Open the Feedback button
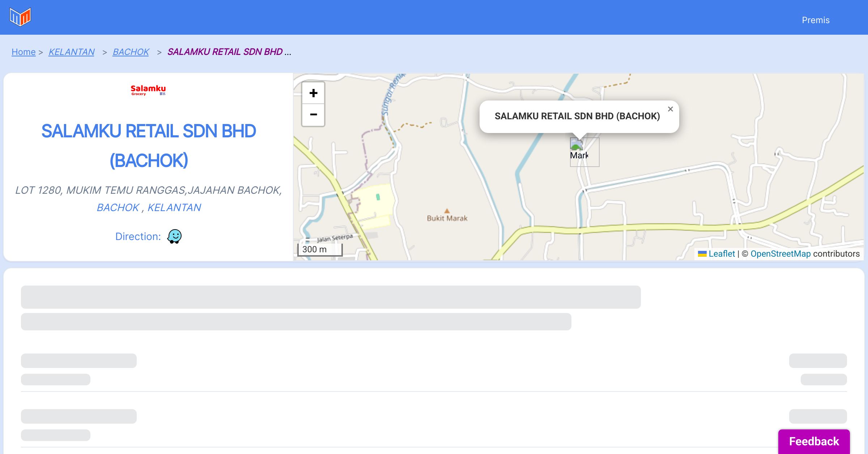 pyautogui.click(x=814, y=441)
